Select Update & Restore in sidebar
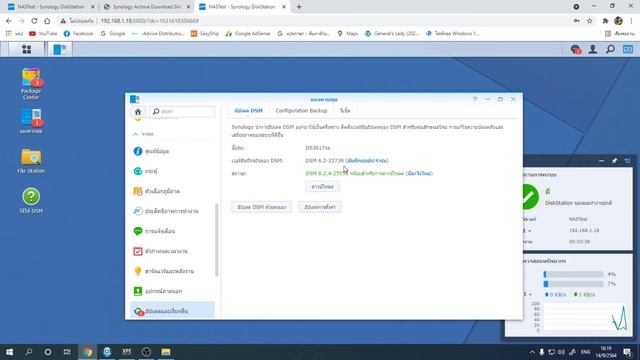Viewport: 640px width, 360px height. pyautogui.click(x=172, y=311)
